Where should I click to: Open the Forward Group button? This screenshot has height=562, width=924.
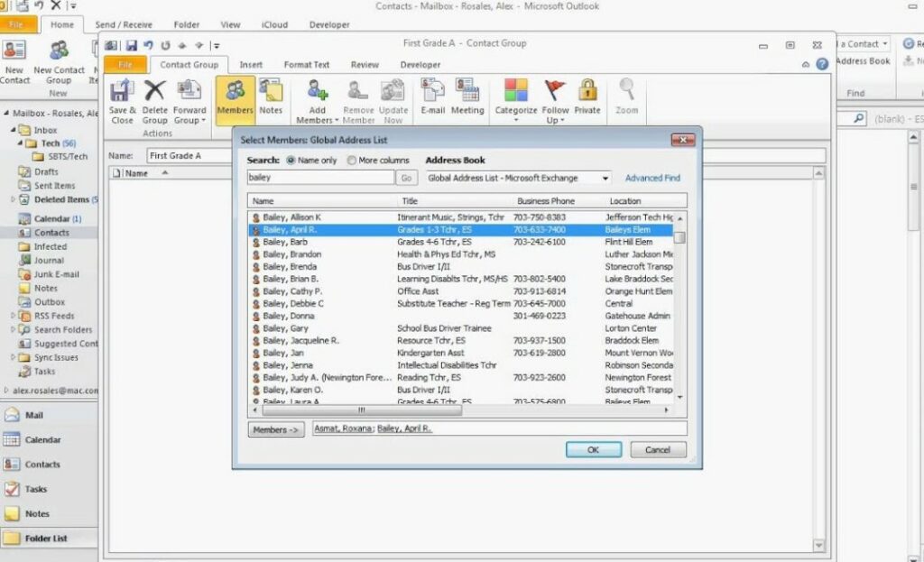click(189, 101)
